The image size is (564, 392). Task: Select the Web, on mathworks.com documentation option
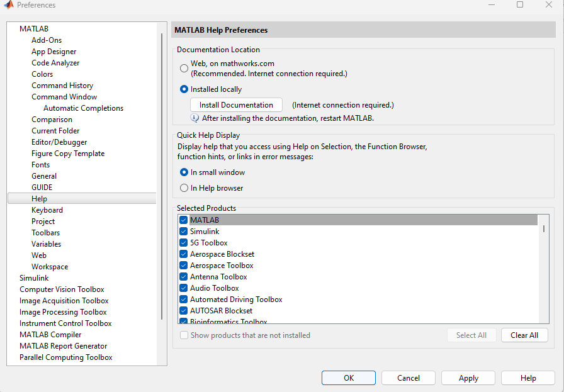coord(184,69)
